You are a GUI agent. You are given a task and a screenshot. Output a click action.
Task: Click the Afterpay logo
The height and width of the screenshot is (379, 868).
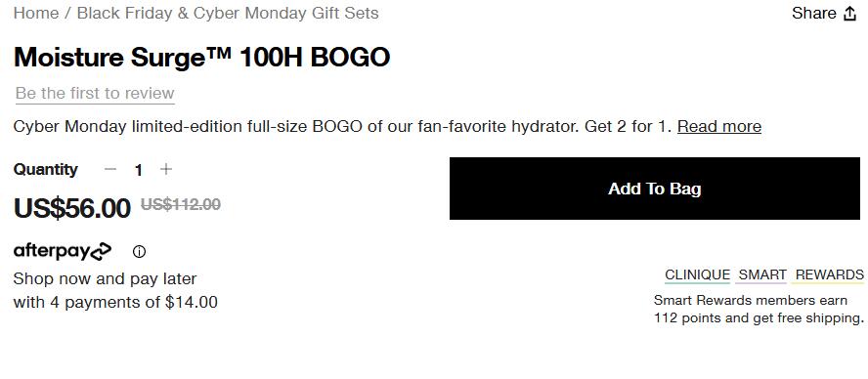pyautogui.click(x=62, y=251)
